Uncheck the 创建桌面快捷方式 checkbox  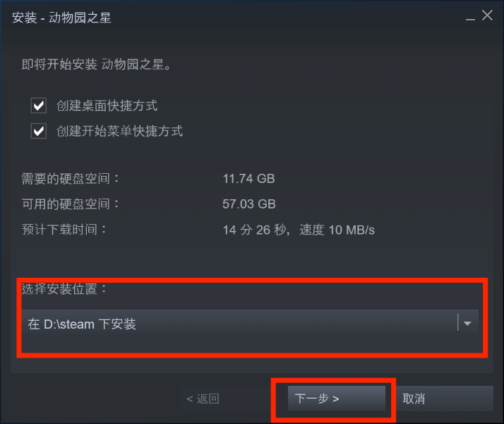39,105
